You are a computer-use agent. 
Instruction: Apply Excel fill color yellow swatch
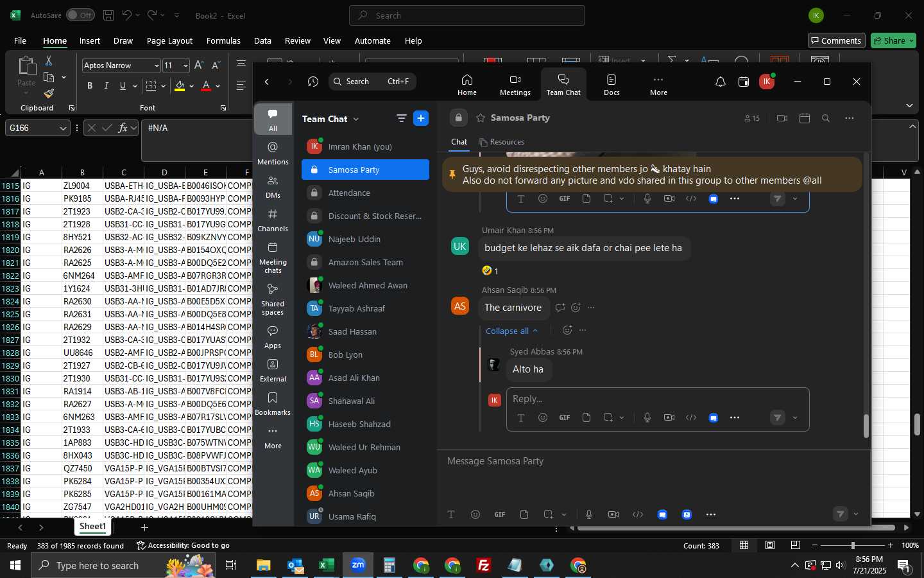(180, 86)
